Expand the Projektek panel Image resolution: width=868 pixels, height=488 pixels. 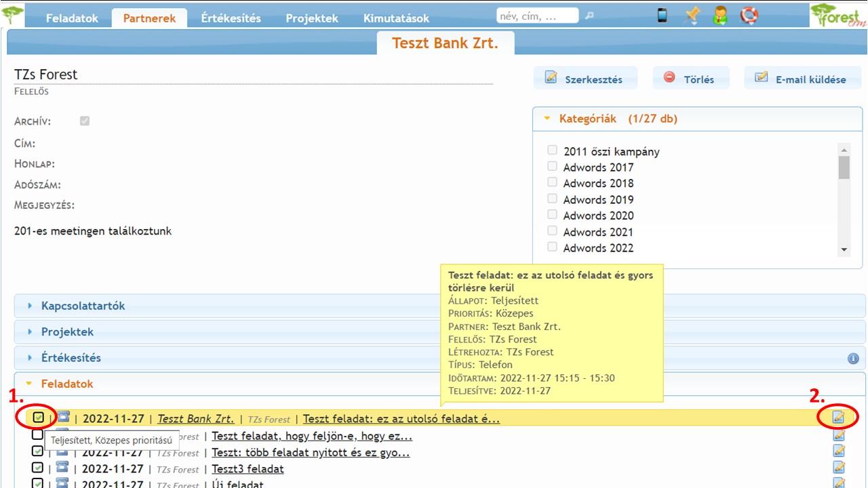click(x=67, y=332)
